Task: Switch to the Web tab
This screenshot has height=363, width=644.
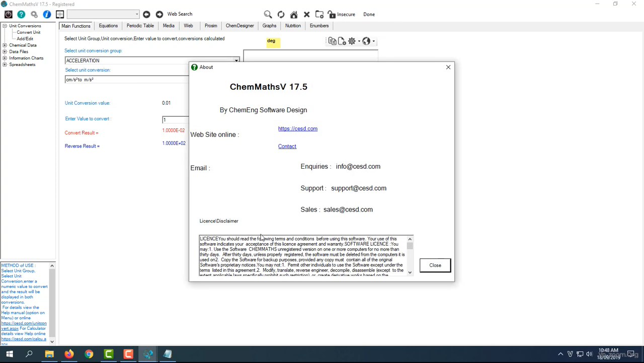Action: 188,26
